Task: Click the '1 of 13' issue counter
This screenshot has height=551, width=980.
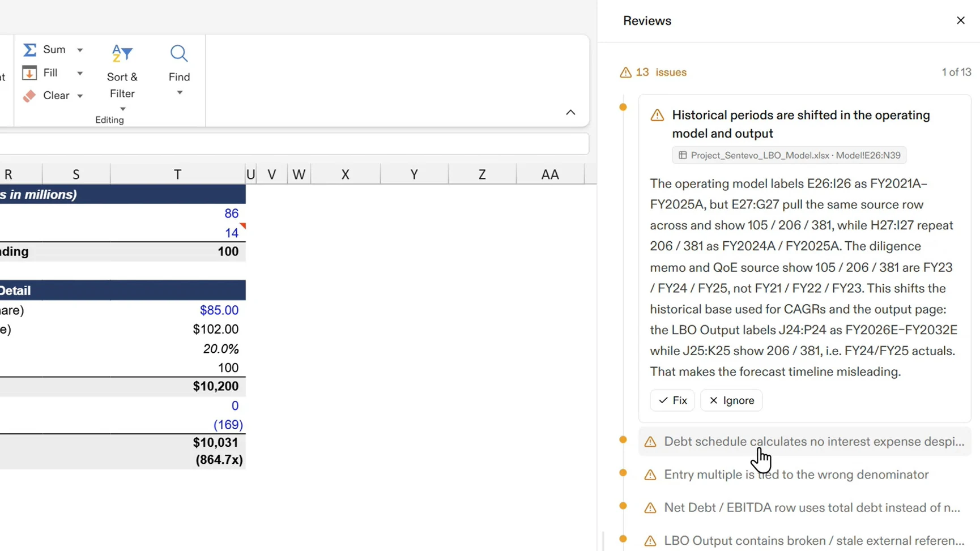Action: coord(956,72)
